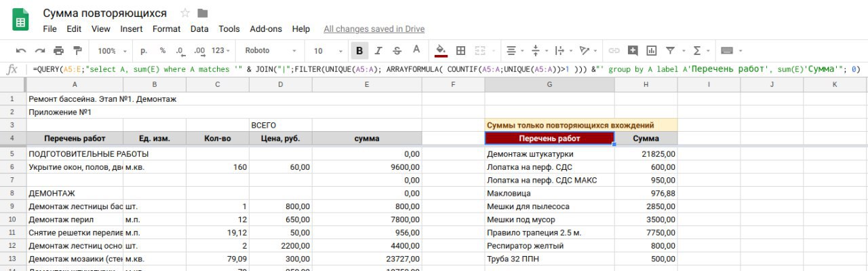
Task: Open the Help menu
Action: pos(301,29)
